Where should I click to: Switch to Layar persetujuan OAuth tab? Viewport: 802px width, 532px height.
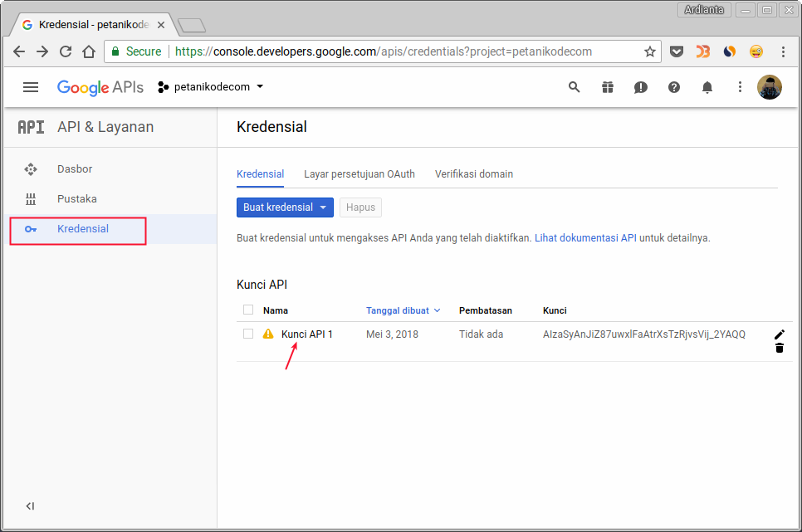[x=359, y=174]
